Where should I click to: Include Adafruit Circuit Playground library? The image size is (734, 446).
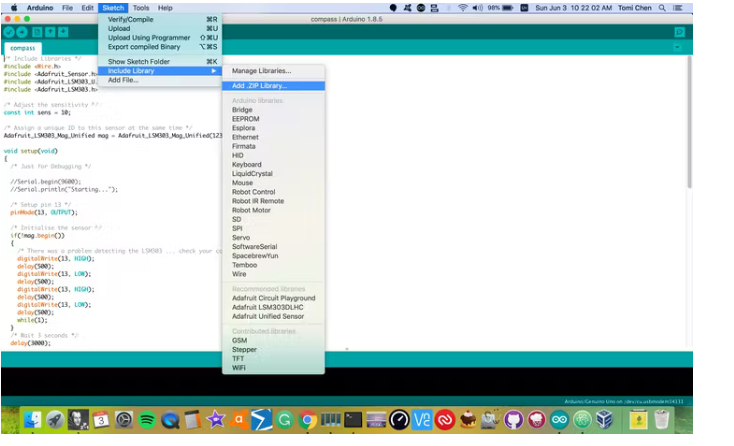coord(273,298)
